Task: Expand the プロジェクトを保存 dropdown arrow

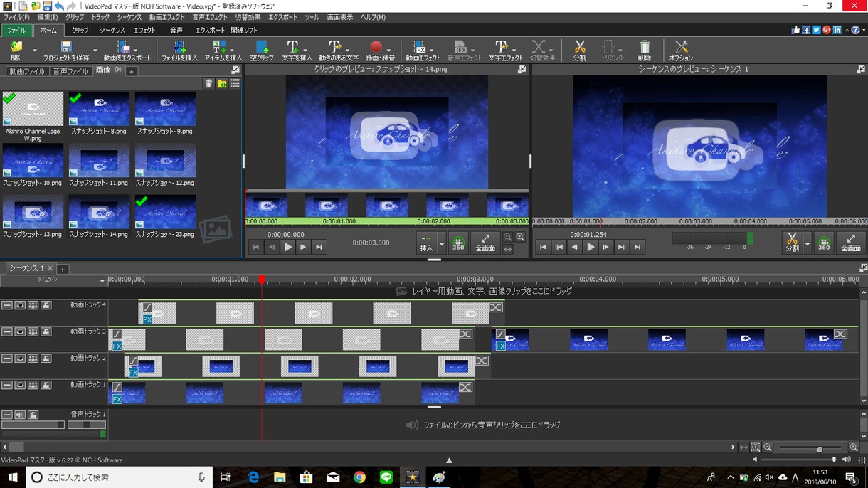Action: coord(95,51)
